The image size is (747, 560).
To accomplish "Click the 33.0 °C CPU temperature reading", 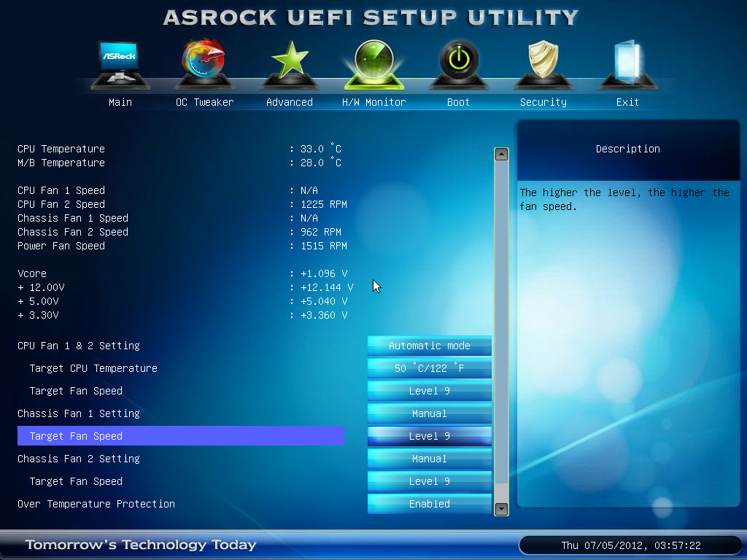I will pos(321,149).
